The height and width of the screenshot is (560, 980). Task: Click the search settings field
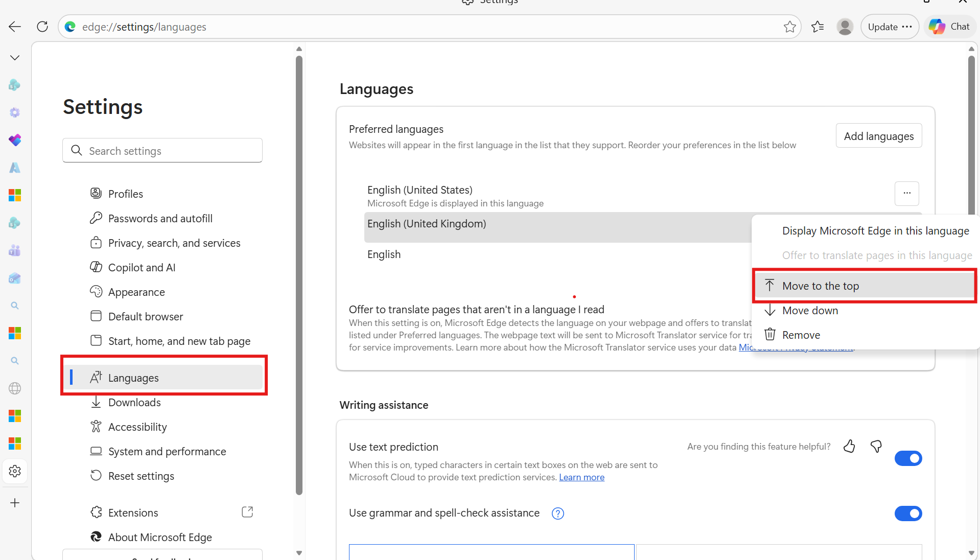pyautogui.click(x=162, y=151)
